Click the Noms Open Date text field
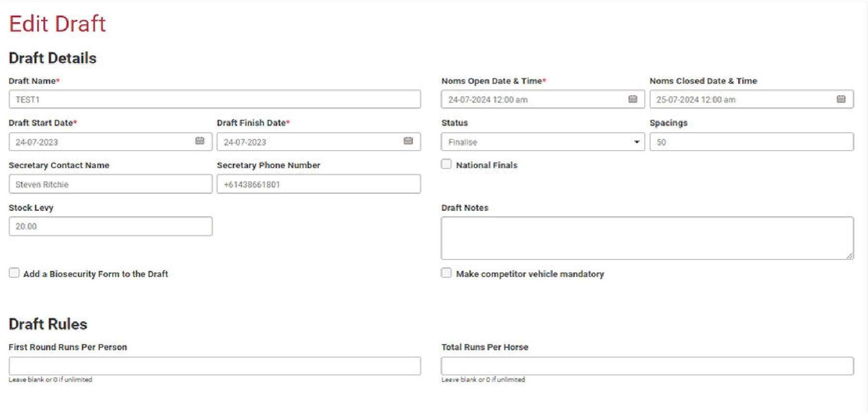 [529, 99]
